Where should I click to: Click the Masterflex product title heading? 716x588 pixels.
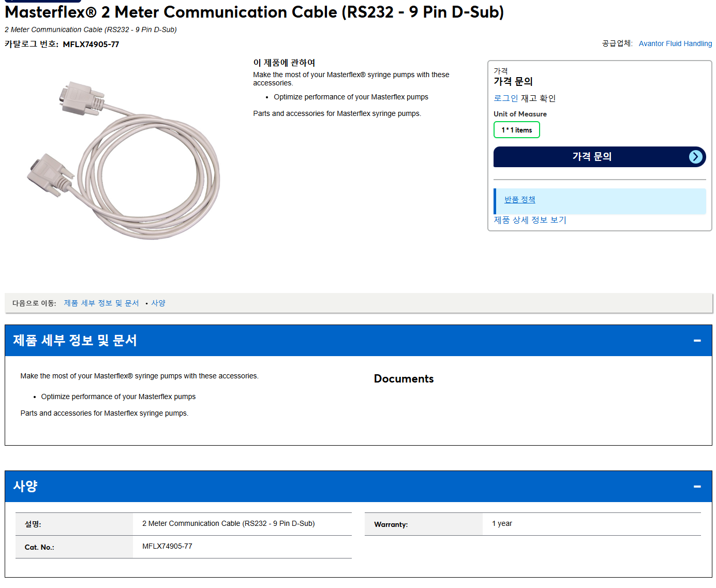click(255, 12)
